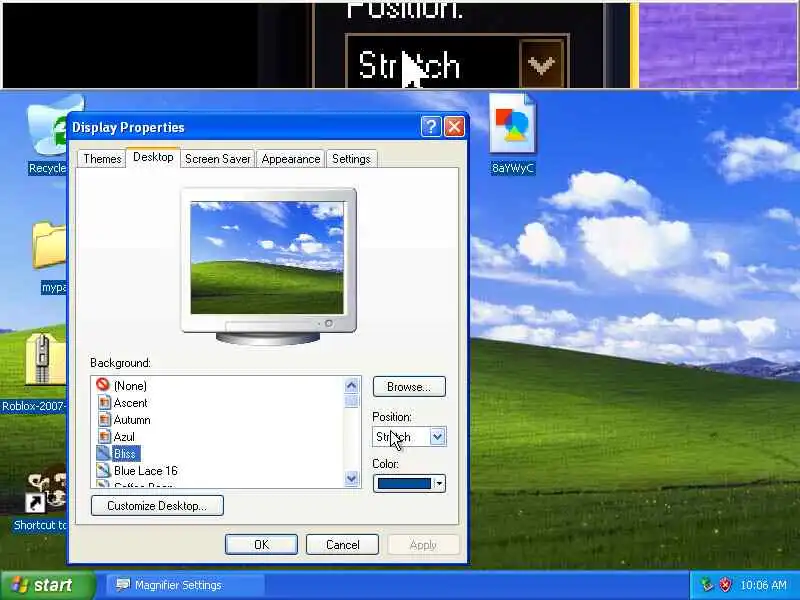Click Customize Desktop... button

click(x=157, y=506)
